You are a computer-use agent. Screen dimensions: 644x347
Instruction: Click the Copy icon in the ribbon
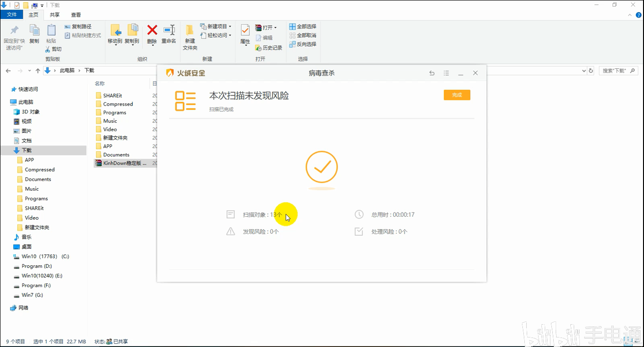(34, 30)
